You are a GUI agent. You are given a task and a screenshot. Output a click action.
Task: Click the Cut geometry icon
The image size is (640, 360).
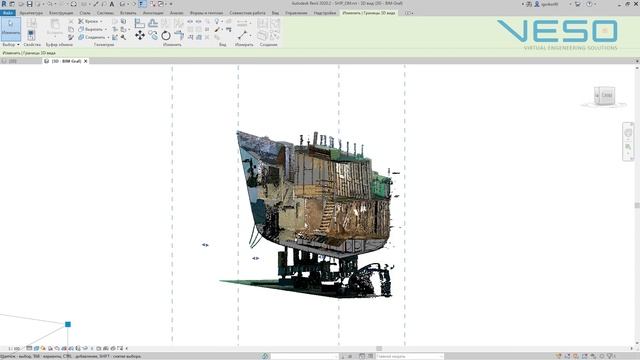(x=80, y=29)
